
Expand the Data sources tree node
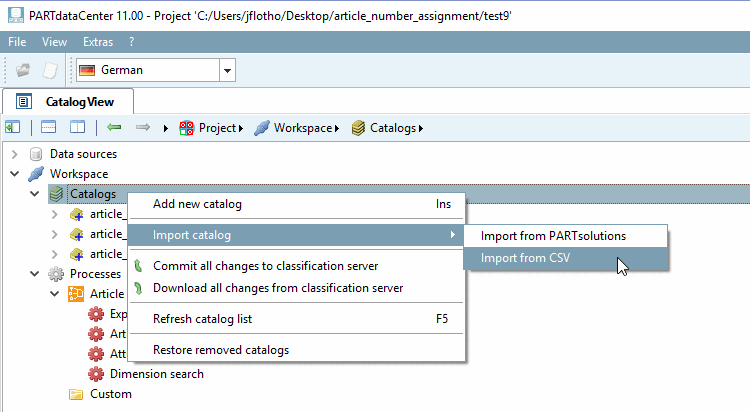pyautogui.click(x=15, y=154)
